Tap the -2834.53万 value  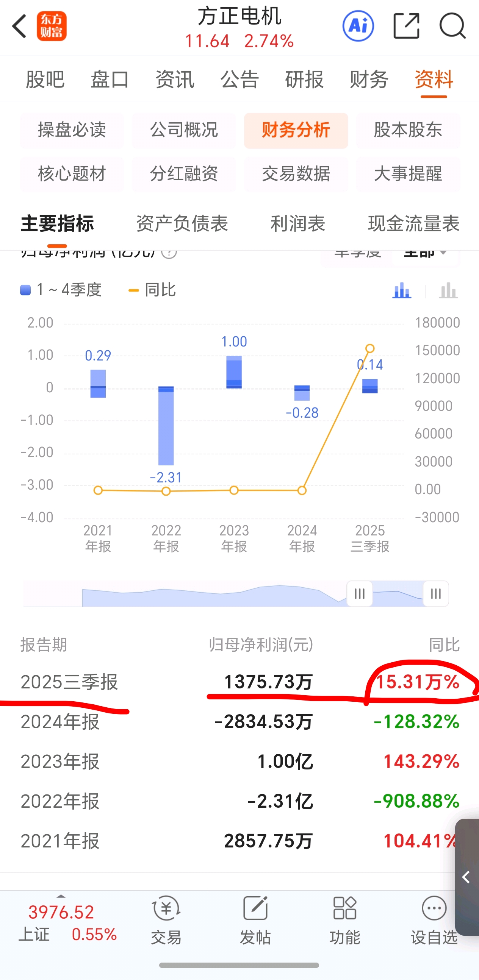coord(263,722)
